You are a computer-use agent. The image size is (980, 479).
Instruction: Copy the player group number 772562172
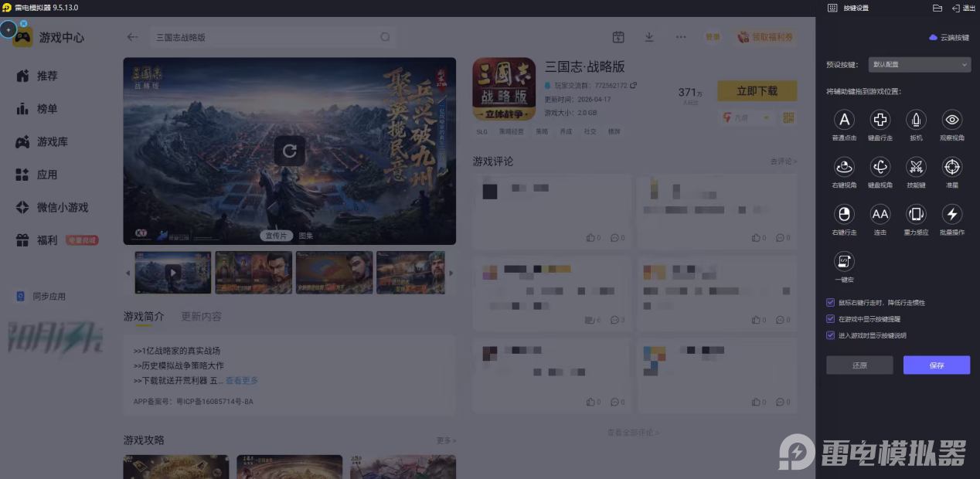[x=634, y=85]
